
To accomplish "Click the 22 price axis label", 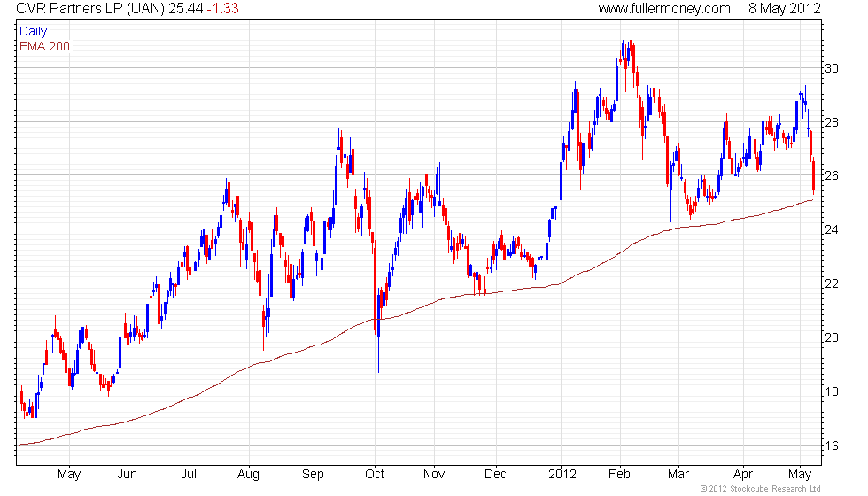I will 832,283.
